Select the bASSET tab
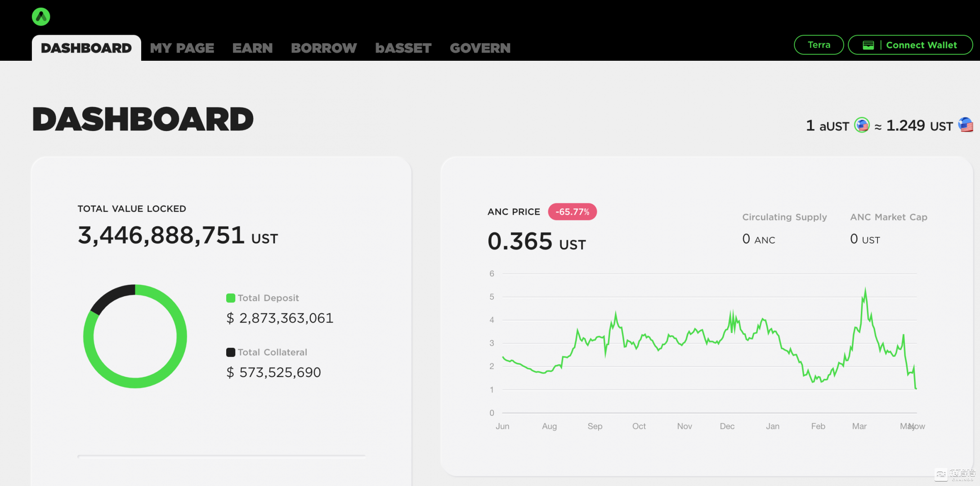The height and width of the screenshot is (486, 980). (x=403, y=48)
